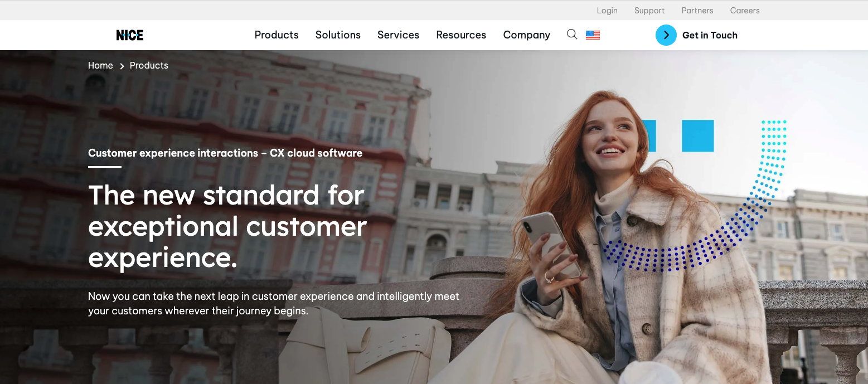
Task: Click the Products breadcrumb item
Action: [x=149, y=65]
